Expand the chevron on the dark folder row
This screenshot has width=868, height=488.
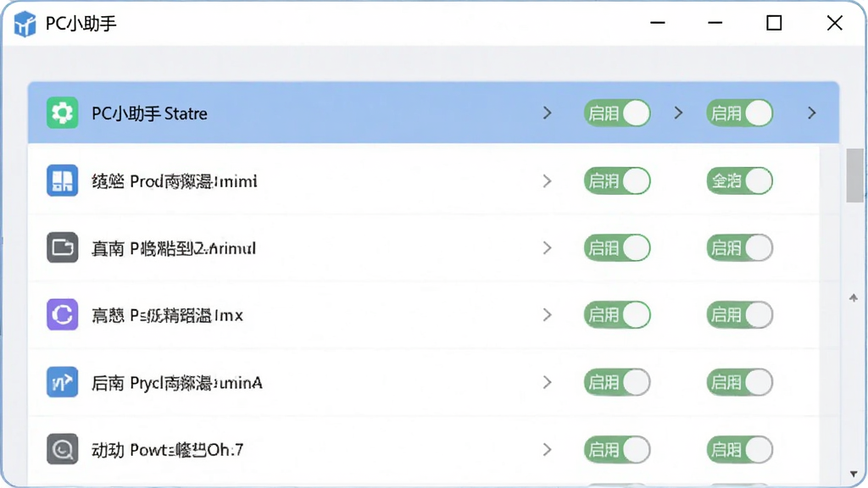547,247
